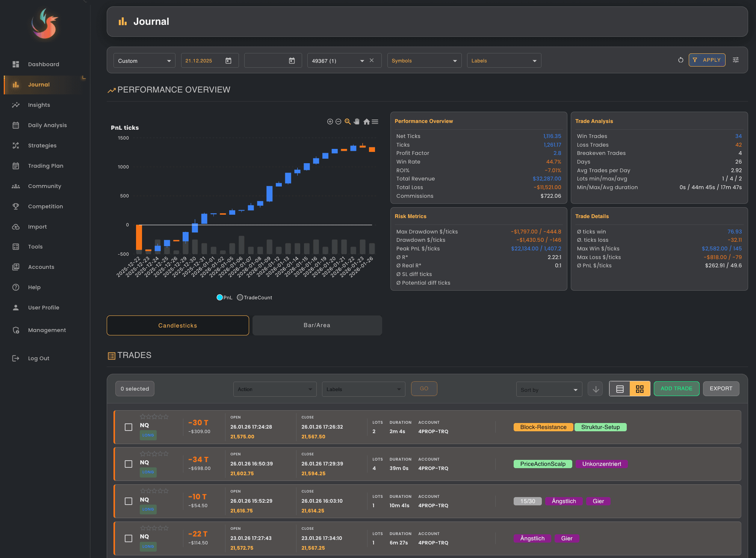Click the User Profile person icon
756x558 pixels.
(16, 308)
